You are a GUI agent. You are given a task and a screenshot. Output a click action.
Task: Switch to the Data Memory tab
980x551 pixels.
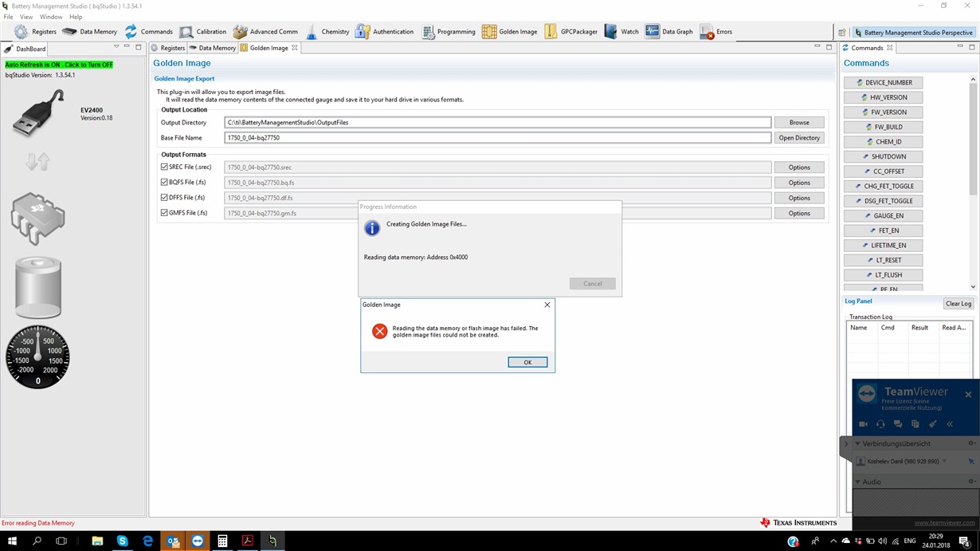point(213,48)
